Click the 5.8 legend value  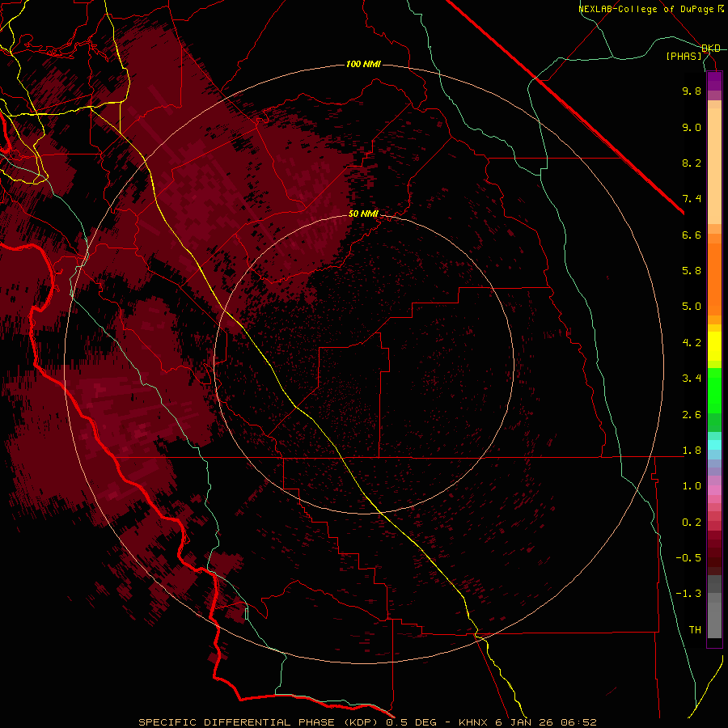(692, 271)
